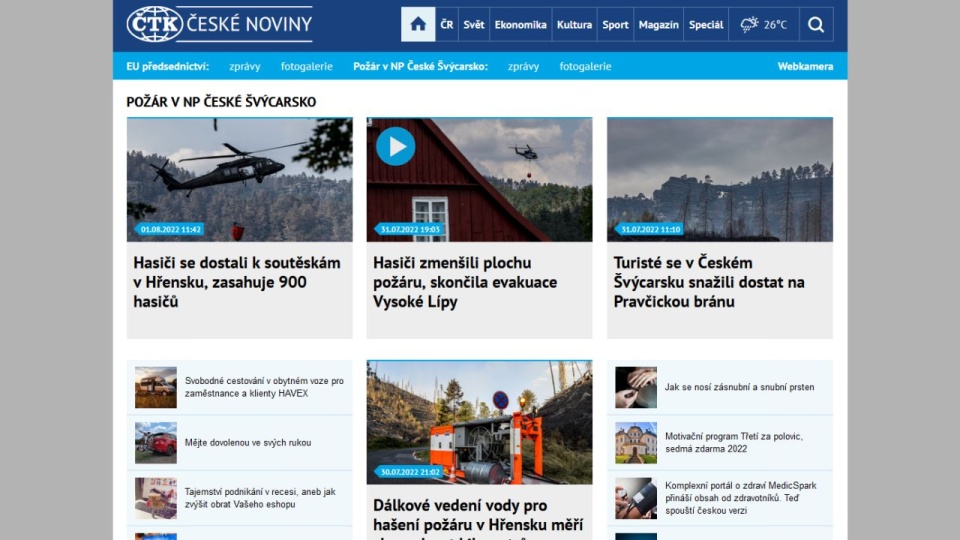This screenshot has height=540, width=960.
Task: Open Komplexní portál o zdraví MedicSpark link
Action: [x=741, y=498]
